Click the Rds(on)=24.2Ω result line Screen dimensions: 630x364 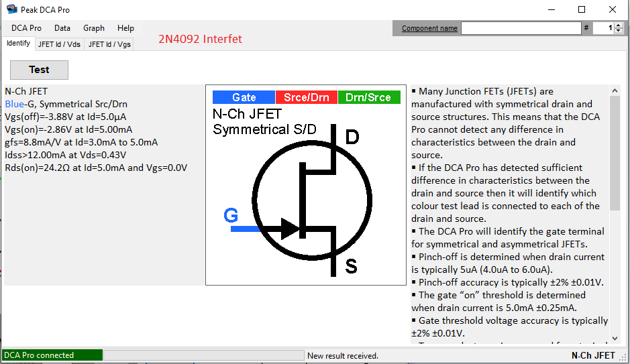pyautogui.click(x=96, y=168)
